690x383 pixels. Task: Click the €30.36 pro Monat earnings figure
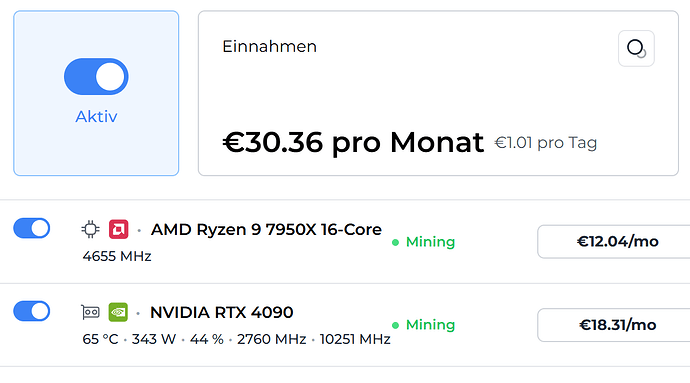pyautogui.click(x=353, y=142)
